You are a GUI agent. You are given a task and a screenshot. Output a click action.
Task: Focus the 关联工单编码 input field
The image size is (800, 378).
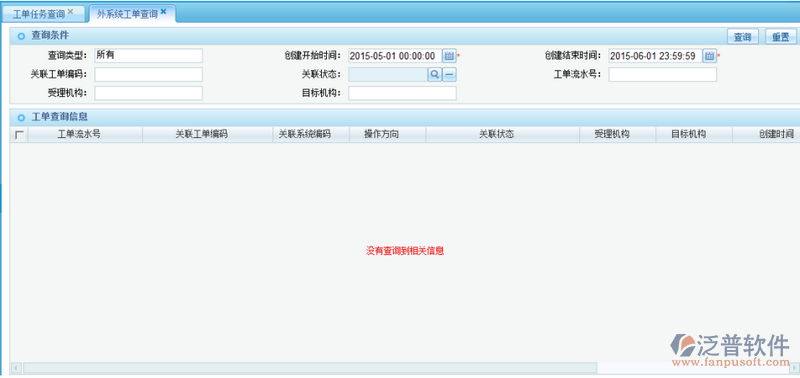point(148,74)
